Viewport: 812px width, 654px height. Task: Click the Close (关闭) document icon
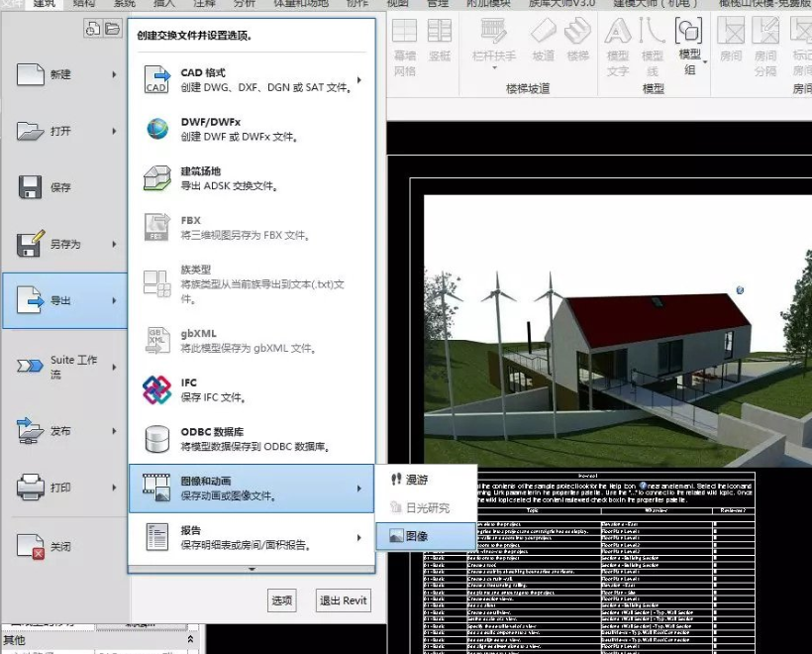tap(30, 546)
